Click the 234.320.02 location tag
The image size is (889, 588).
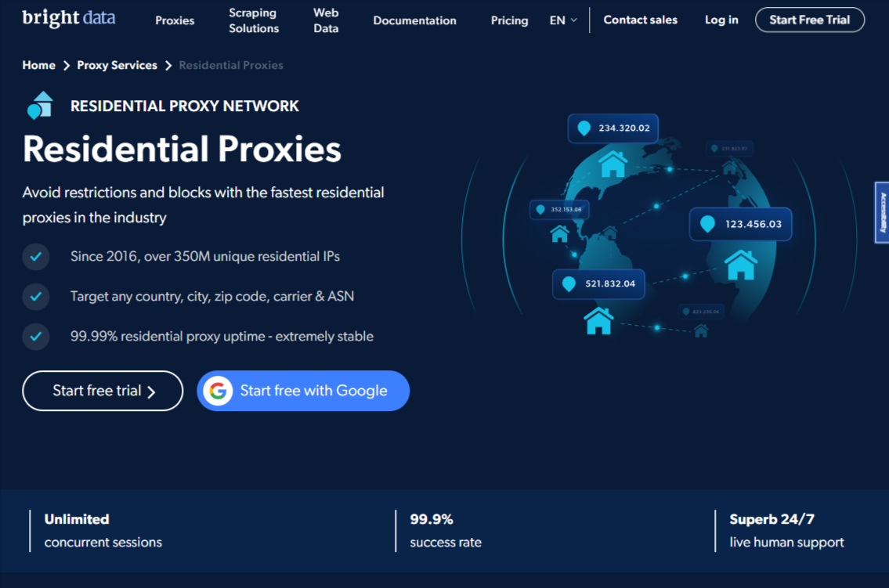[x=613, y=128]
